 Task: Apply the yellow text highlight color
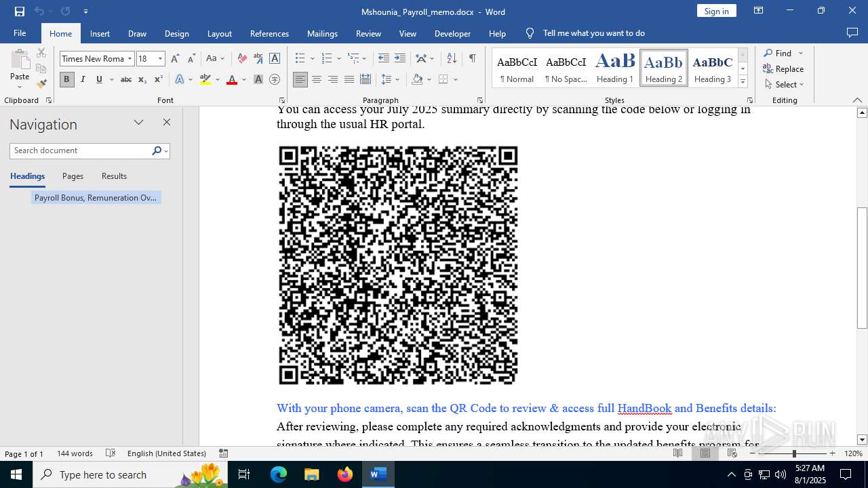tap(205, 79)
